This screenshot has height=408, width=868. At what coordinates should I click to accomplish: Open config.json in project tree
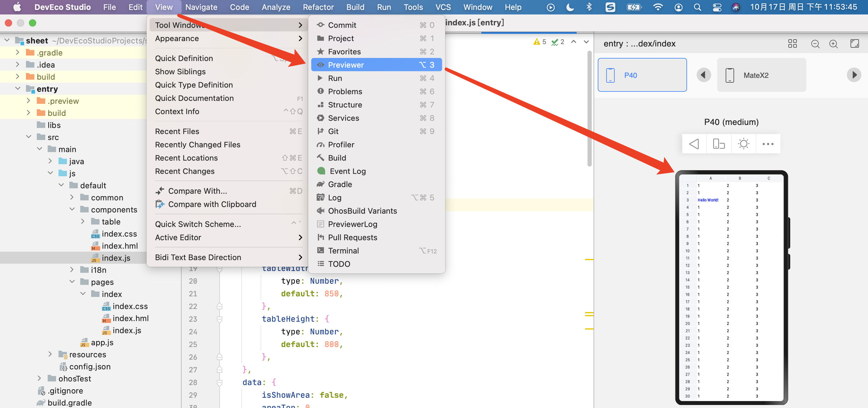pos(90,367)
